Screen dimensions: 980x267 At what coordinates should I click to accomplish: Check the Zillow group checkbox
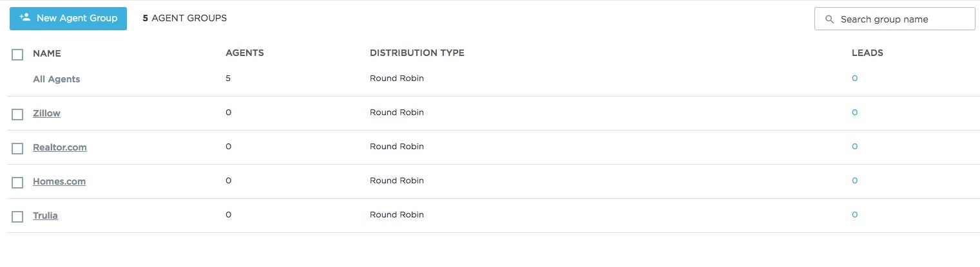click(17, 115)
